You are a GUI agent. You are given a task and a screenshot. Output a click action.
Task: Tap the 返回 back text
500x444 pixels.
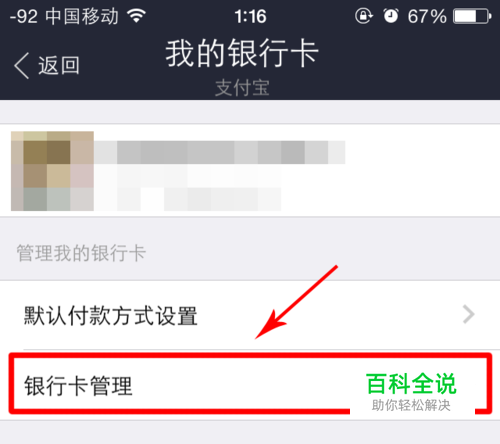tap(59, 65)
